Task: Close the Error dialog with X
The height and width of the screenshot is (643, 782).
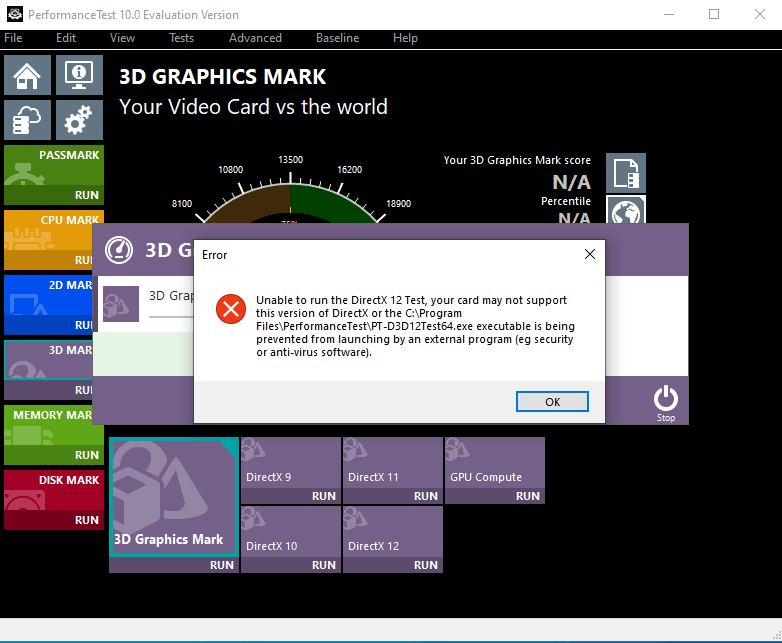Action: pos(589,254)
